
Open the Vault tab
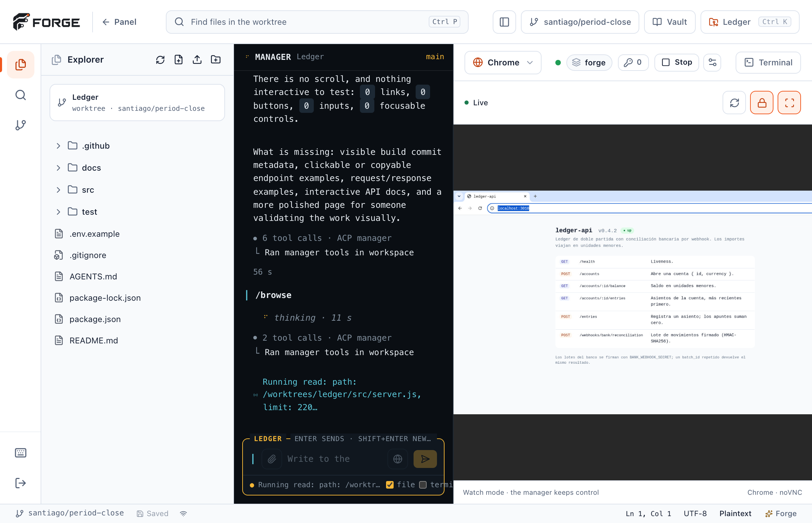pos(670,22)
